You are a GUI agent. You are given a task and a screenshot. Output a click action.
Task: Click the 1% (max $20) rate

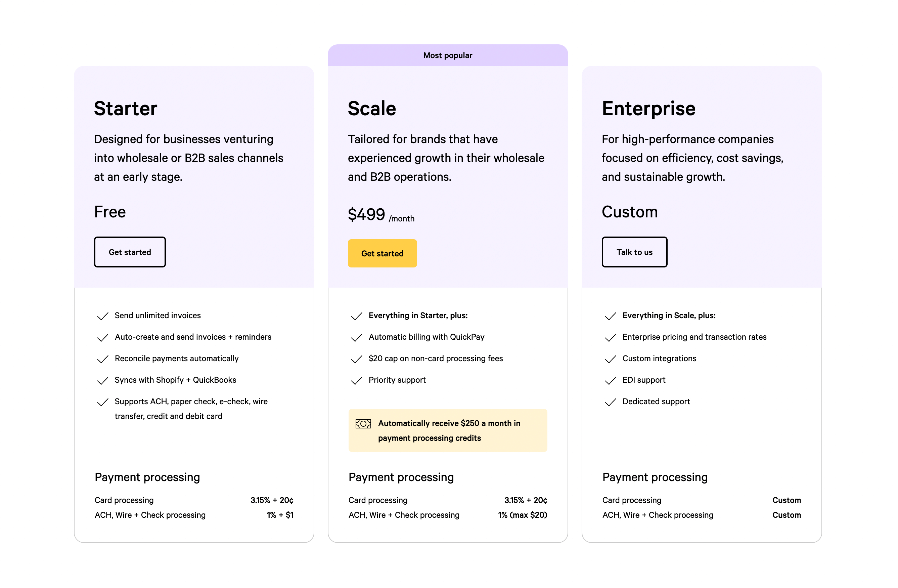(x=522, y=515)
